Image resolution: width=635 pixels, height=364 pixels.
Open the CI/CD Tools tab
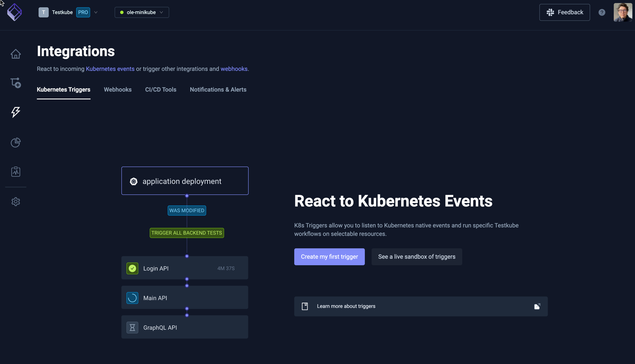[x=161, y=90]
